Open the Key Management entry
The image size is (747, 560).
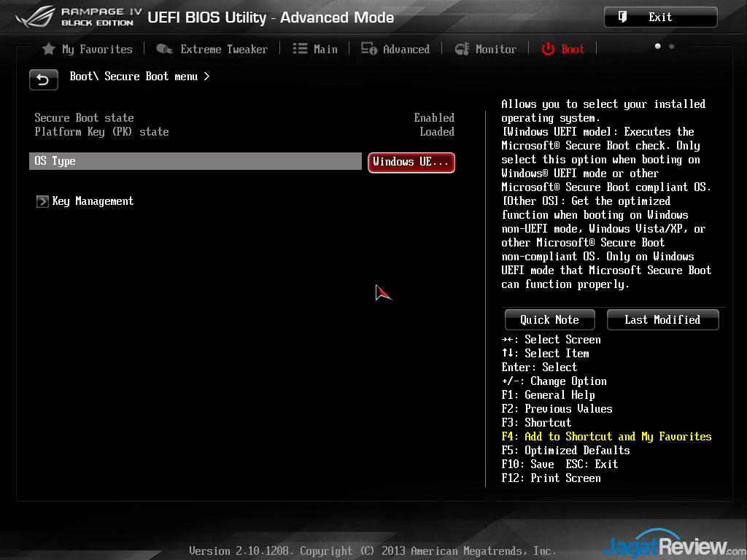click(x=93, y=201)
